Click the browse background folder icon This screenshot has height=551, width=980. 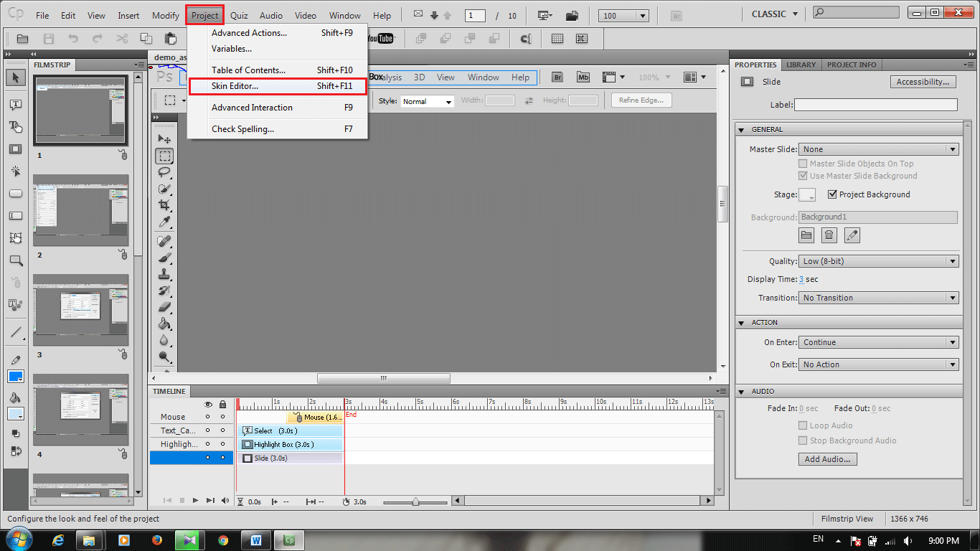point(806,235)
